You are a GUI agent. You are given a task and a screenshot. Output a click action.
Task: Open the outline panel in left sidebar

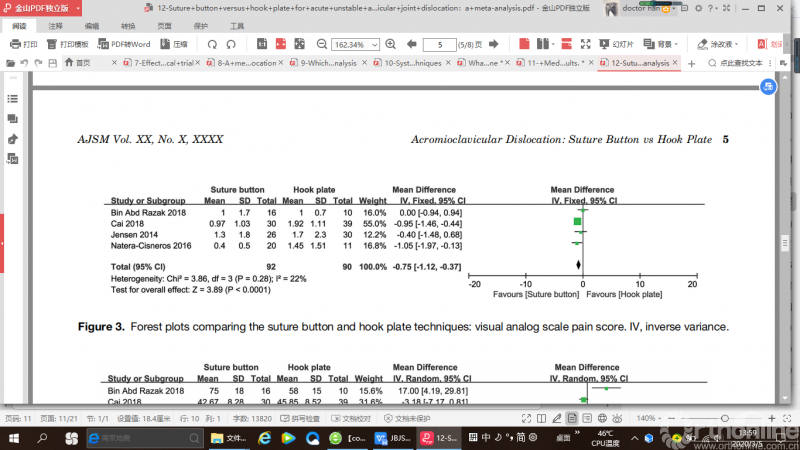click(x=13, y=100)
